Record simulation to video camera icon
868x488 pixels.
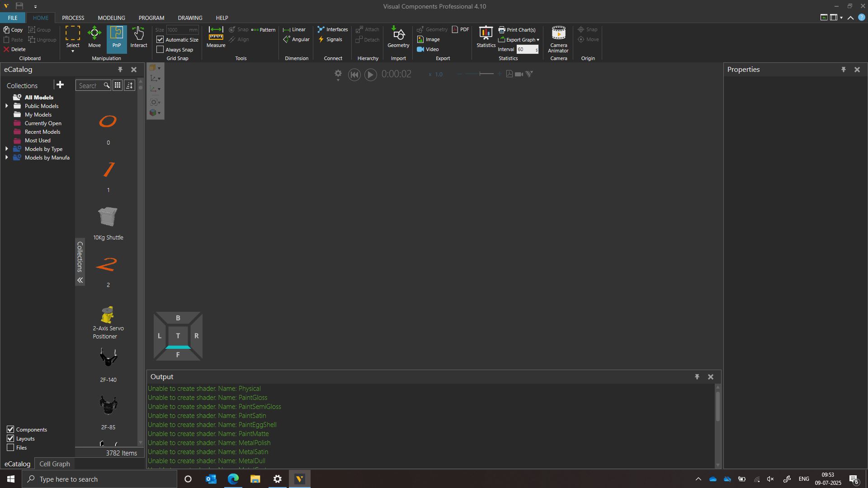click(519, 74)
